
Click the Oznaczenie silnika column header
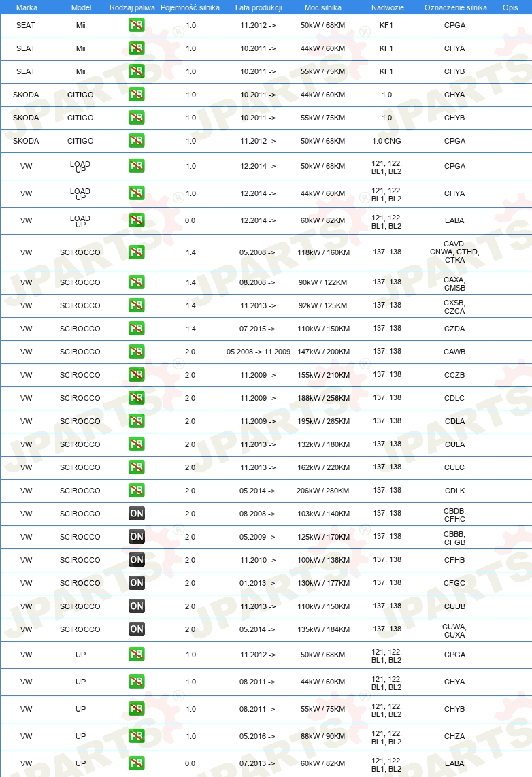456,7
